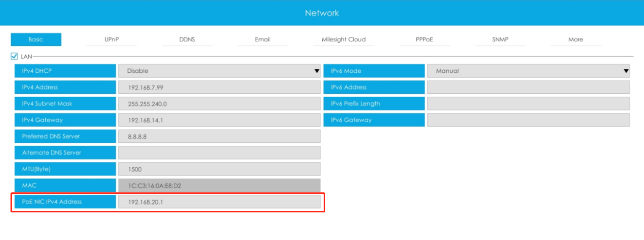Click the IPv6 Gateway label

(374, 120)
